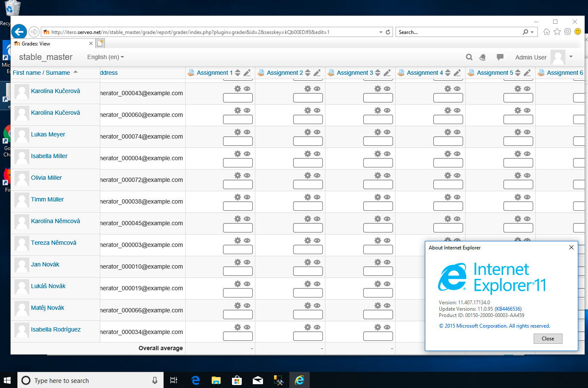Toggle the eye icon for Isabella Rodríguez's Assignment 3
The image size is (588, 388).
click(x=387, y=327)
